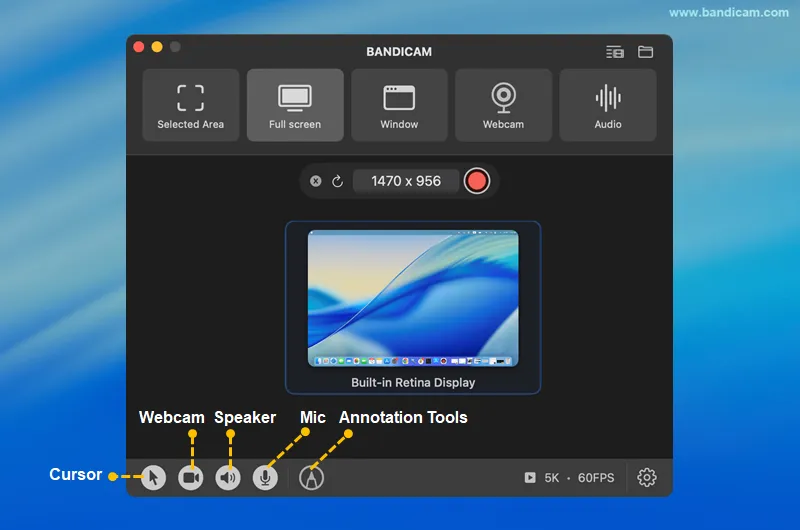Toggle the mouse cursor recording option

click(154, 477)
